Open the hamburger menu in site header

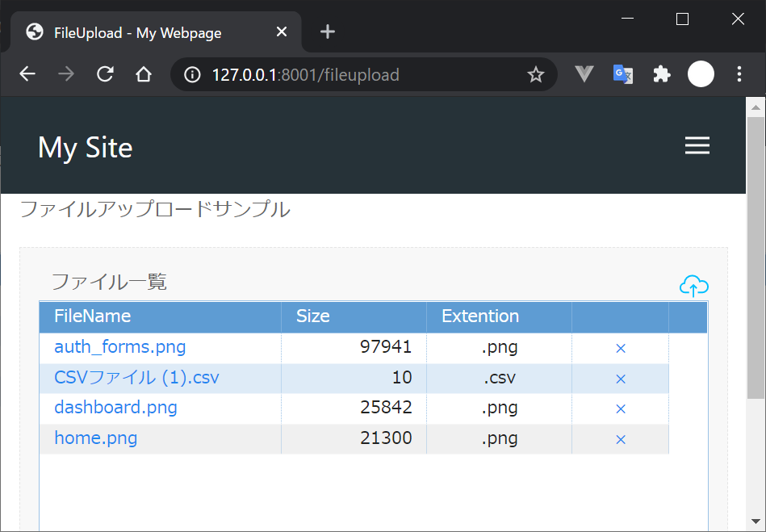click(x=697, y=145)
